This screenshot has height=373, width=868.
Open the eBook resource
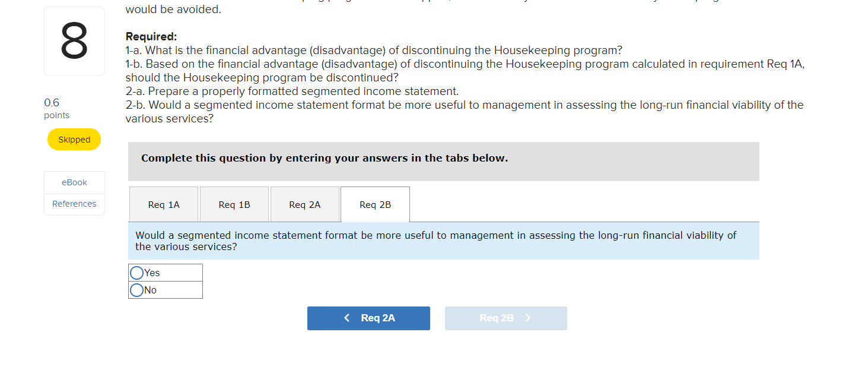74,182
